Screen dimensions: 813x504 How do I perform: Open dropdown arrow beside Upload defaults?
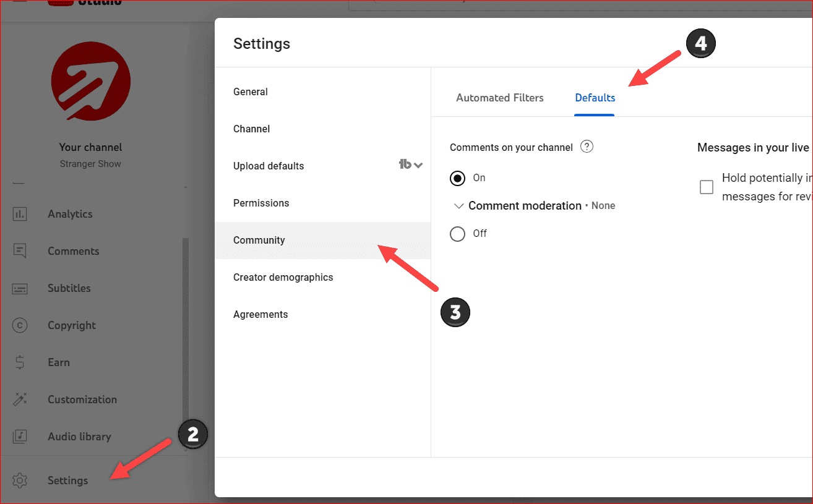(x=418, y=165)
